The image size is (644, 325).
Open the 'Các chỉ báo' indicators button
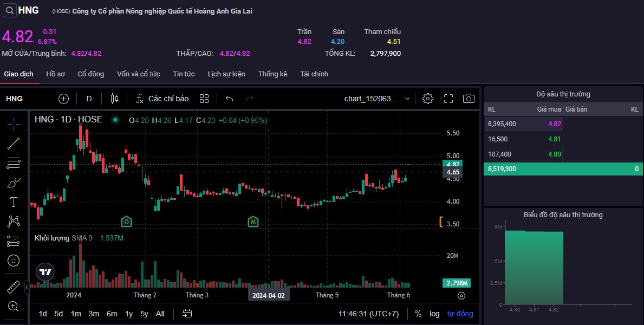click(162, 99)
